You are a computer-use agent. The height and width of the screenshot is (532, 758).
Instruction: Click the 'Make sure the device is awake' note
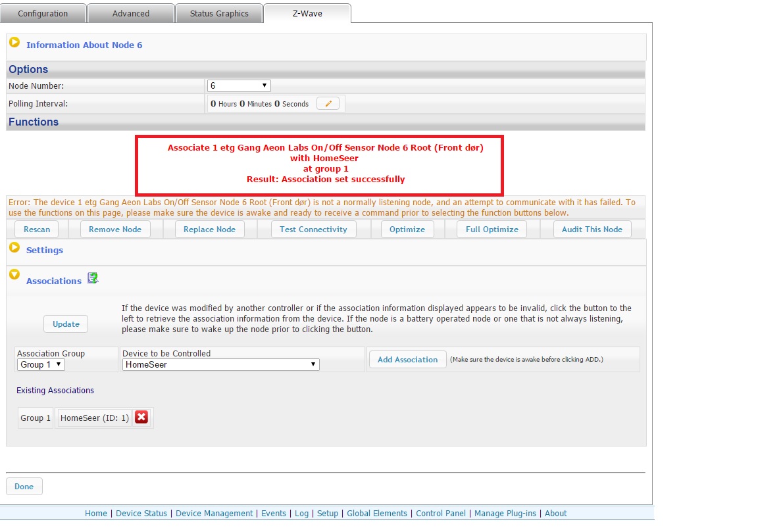[526, 360]
